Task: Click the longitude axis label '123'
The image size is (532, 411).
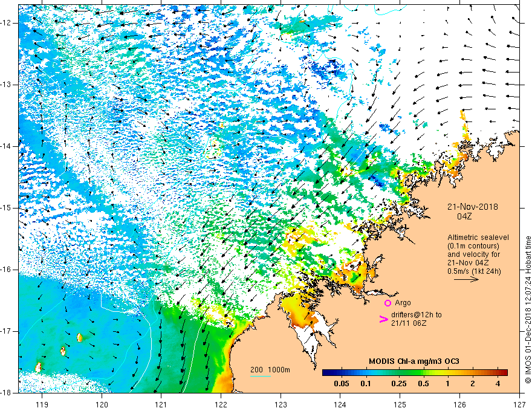Action: tap(281, 404)
